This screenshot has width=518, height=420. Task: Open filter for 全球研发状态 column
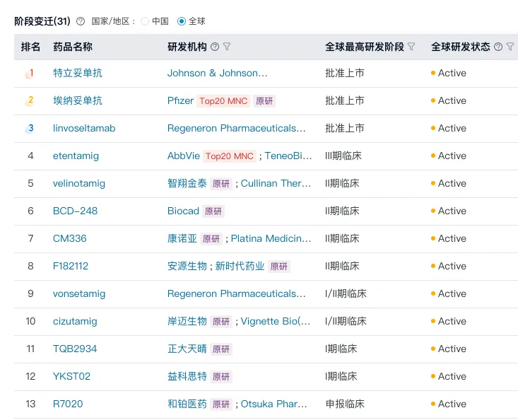(x=510, y=47)
